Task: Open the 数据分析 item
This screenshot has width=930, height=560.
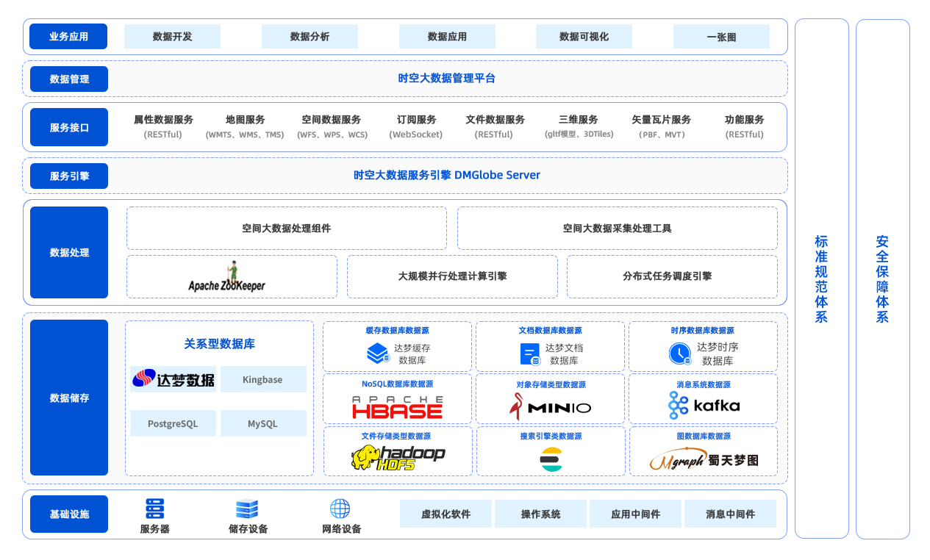Action: [x=310, y=36]
